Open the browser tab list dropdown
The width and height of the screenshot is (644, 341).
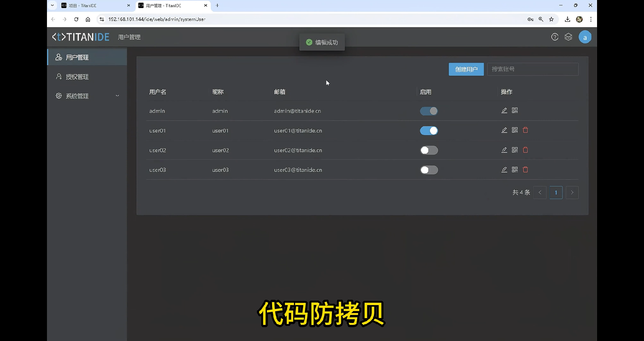[x=52, y=5]
